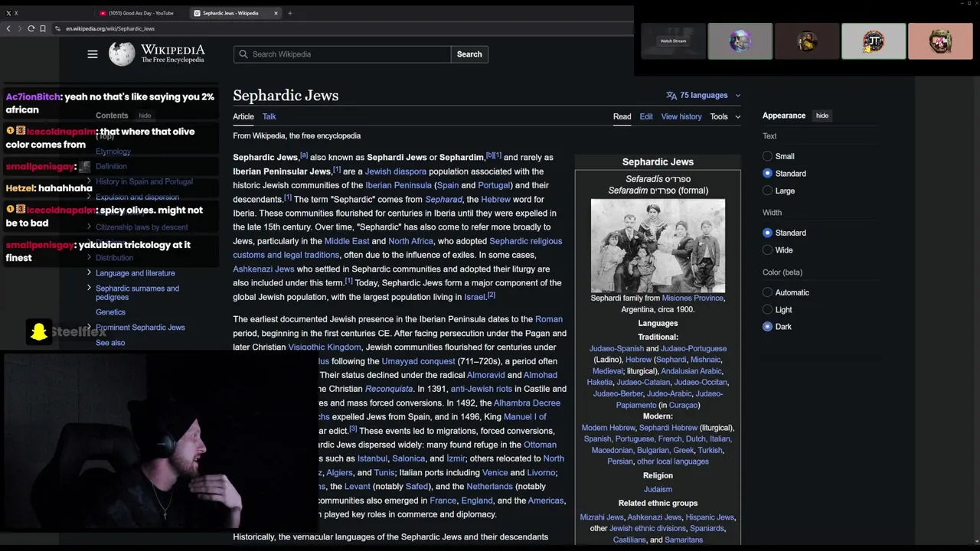Viewport: 980px width, 551px height.
Task: Select Light color mode
Action: coord(767,310)
